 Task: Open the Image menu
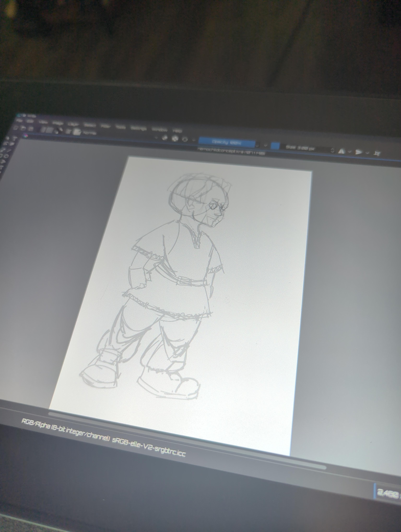[58, 123]
